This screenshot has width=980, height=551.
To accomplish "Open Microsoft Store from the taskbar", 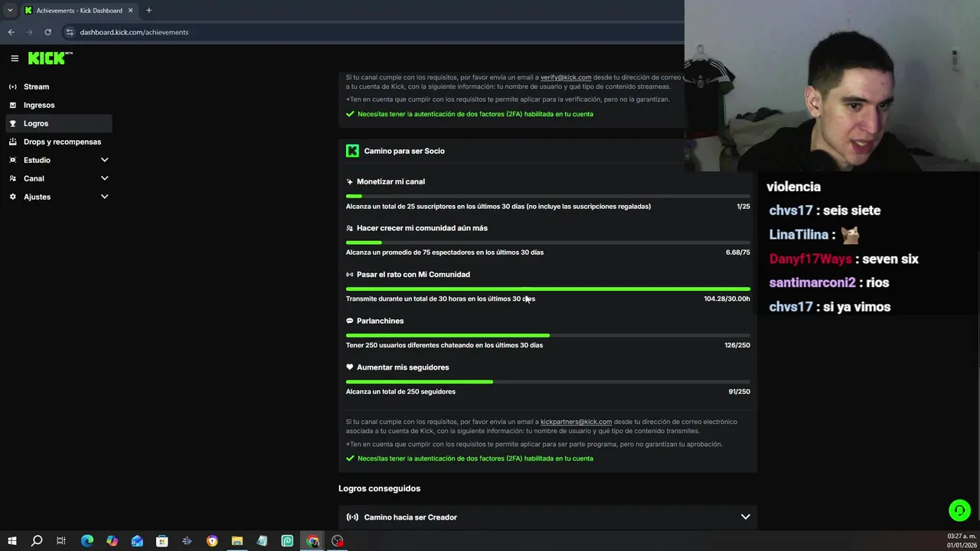I will coord(162,541).
